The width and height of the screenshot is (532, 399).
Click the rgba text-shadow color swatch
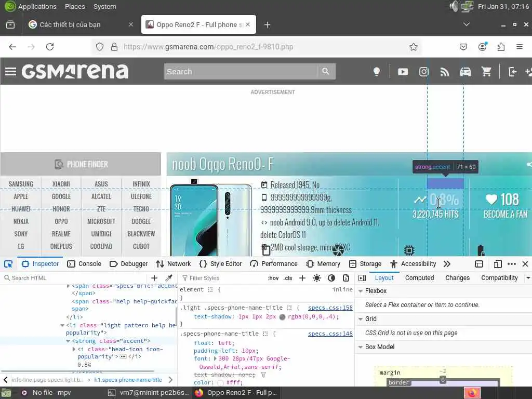click(x=282, y=317)
